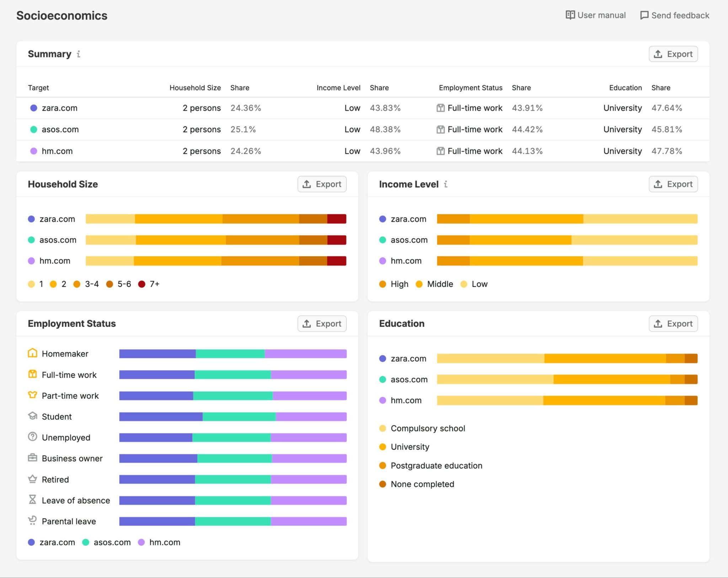This screenshot has height=578, width=728.
Task: Click the 48.38% income share value
Action: coord(385,129)
